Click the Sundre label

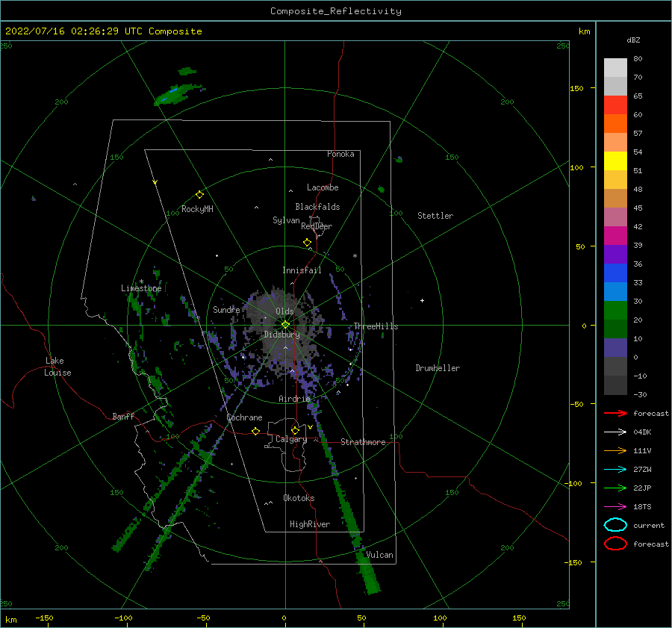226,309
